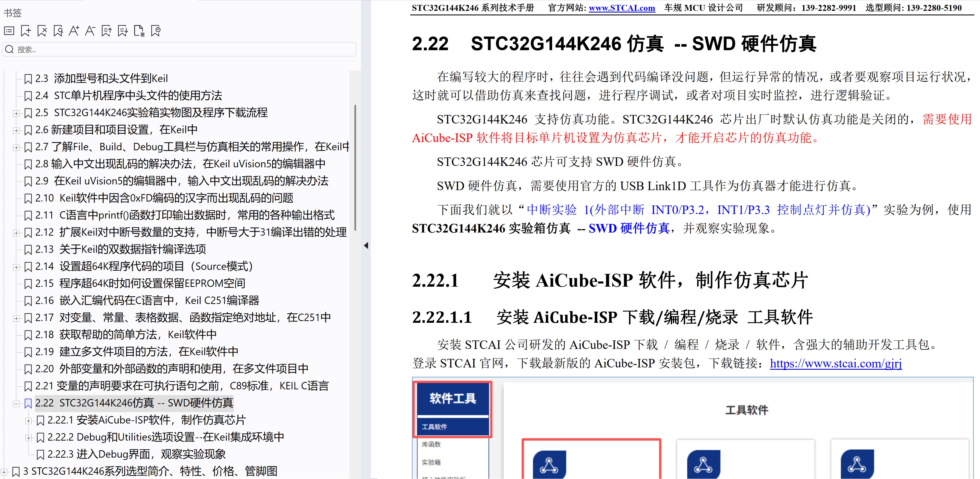The image size is (980, 479).
Task: Expand the 2.5 bookmark node
Action: [16, 113]
